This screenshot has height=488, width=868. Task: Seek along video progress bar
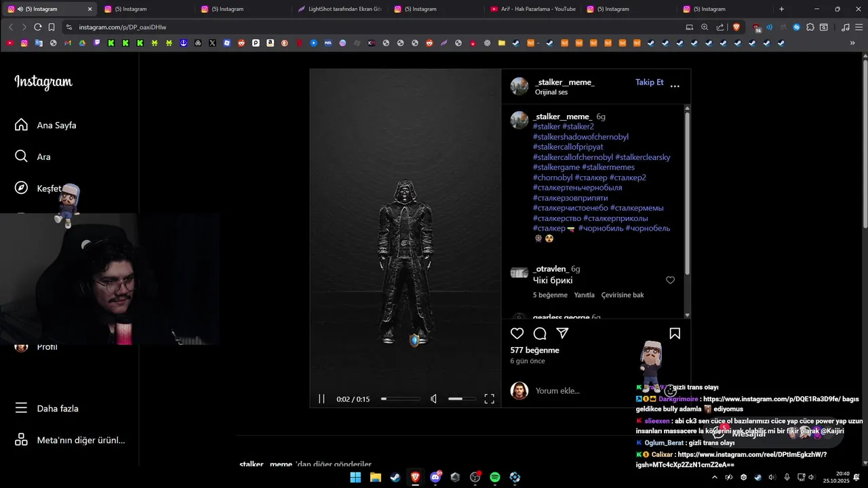[x=401, y=399]
